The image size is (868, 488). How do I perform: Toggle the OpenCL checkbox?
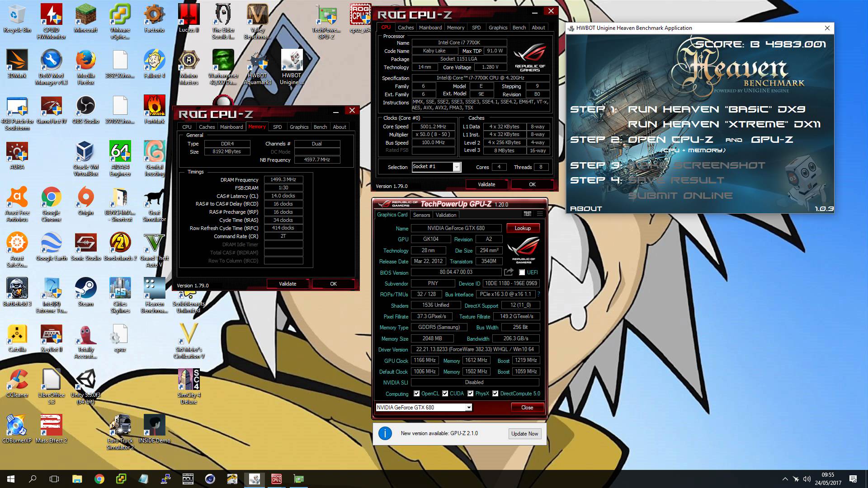416,394
